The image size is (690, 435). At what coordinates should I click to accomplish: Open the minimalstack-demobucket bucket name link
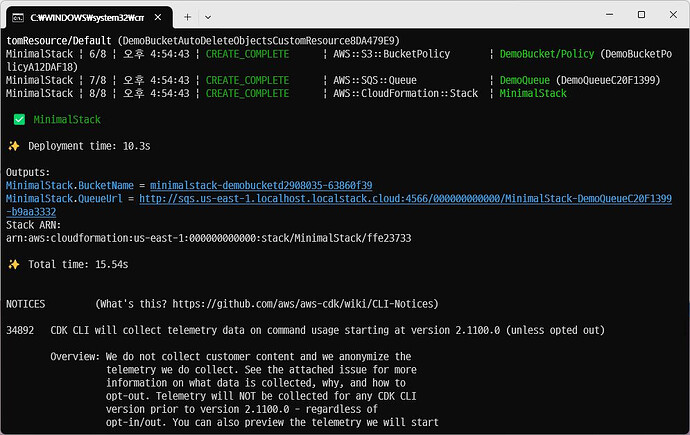(x=262, y=186)
